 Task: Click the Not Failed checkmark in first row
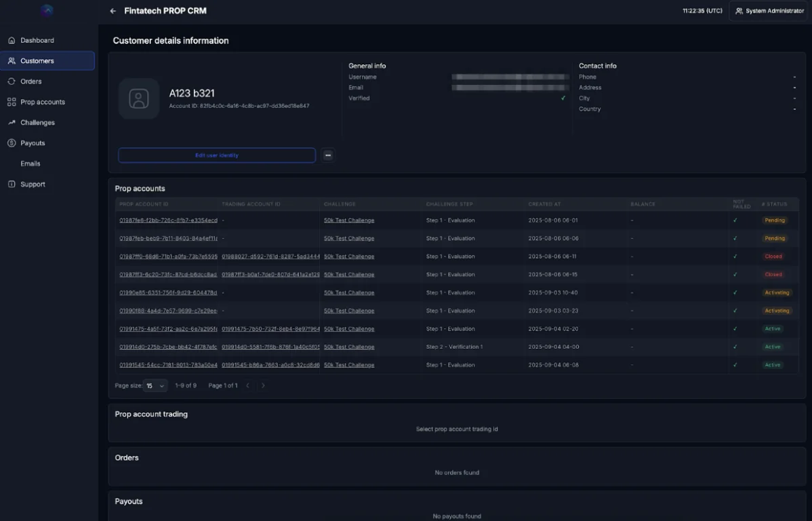[735, 220]
